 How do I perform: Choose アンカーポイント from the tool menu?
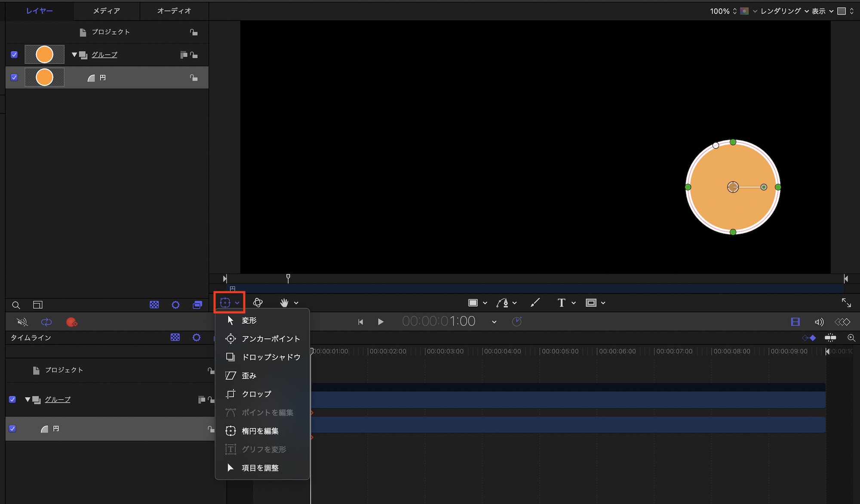pyautogui.click(x=270, y=339)
